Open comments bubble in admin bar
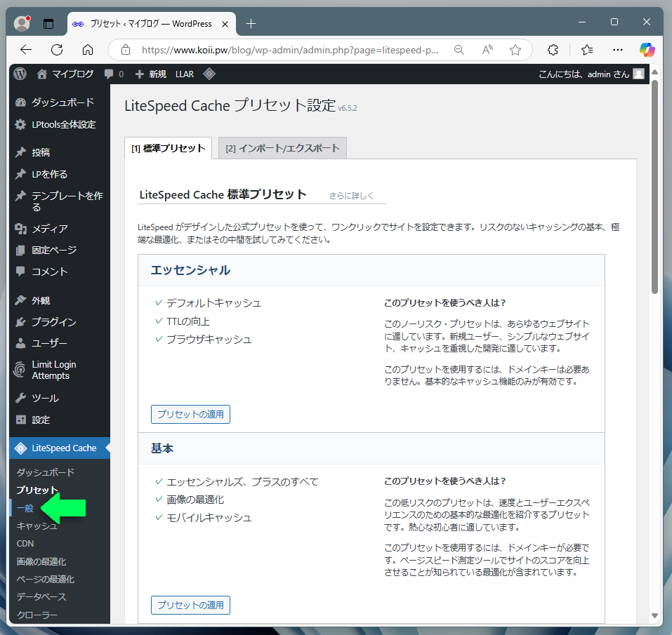Viewport: 672px width, 635px height. [x=114, y=74]
